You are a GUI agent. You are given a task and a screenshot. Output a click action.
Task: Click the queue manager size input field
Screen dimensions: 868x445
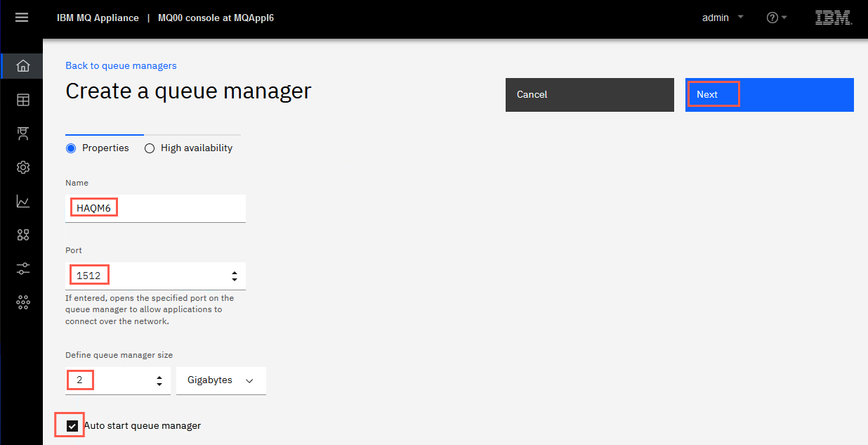(x=118, y=380)
